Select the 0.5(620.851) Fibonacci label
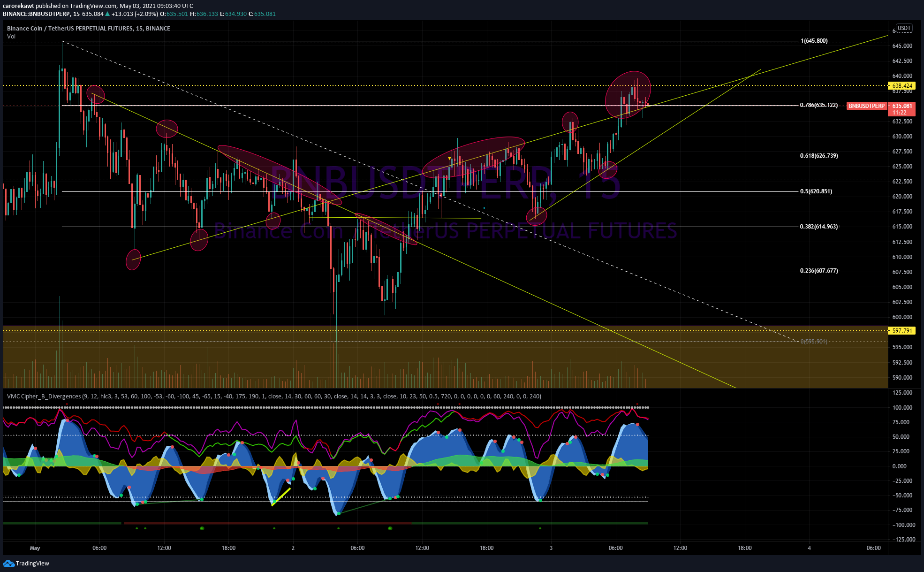Screen dimensions: 924x572 [816, 191]
